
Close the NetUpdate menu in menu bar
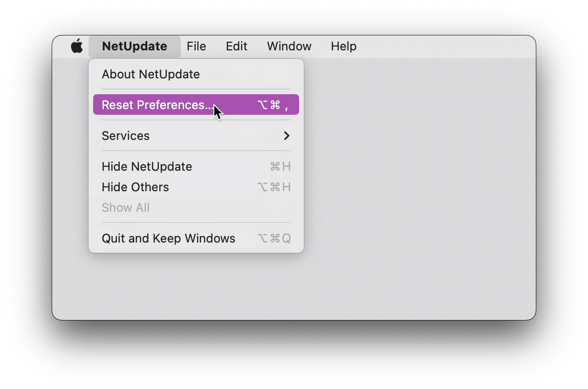[x=135, y=46]
